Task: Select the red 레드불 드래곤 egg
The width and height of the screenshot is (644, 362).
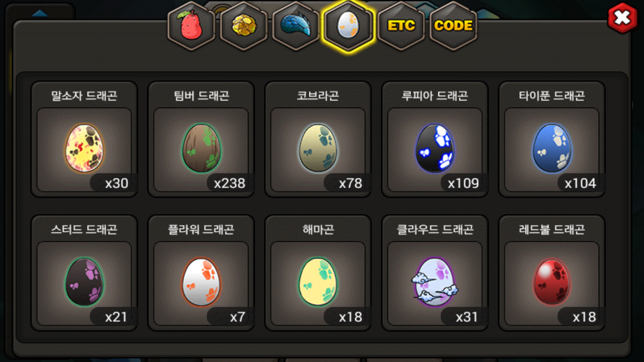Action: pyautogui.click(x=551, y=282)
